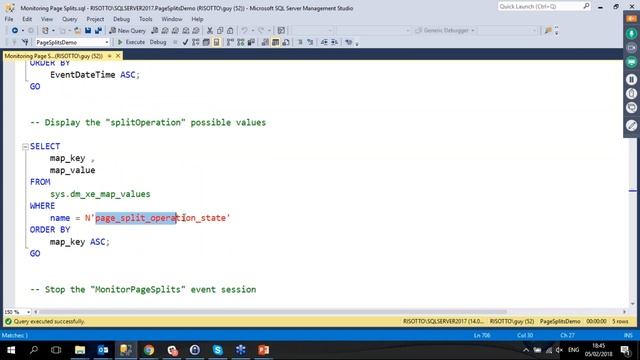Click the horizontal scrollbar in editor
The image size is (640, 360).
[x=273, y=312]
